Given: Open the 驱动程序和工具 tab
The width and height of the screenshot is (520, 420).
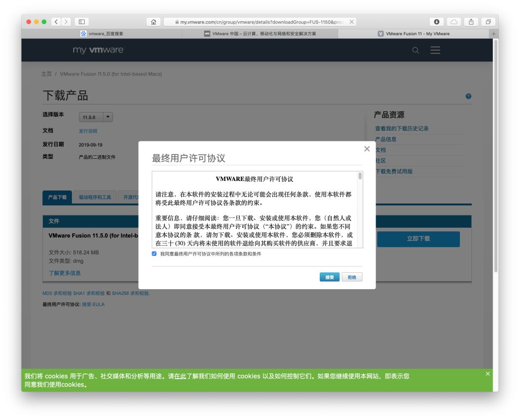Looking at the screenshot, I should (x=95, y=197).
